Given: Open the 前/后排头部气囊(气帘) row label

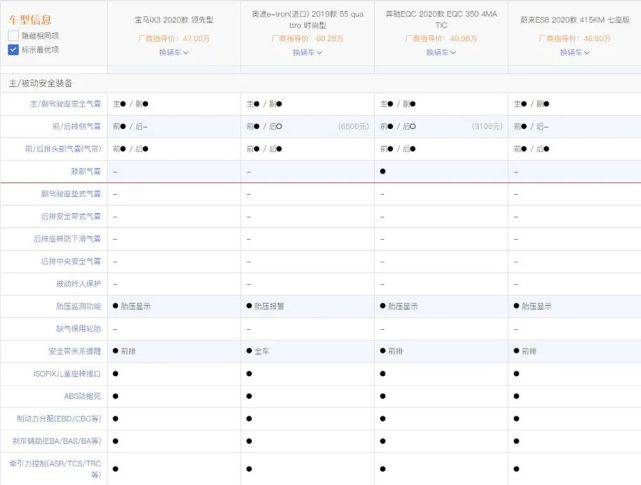Looking at the screenshot, I should (x=63, y=149).
